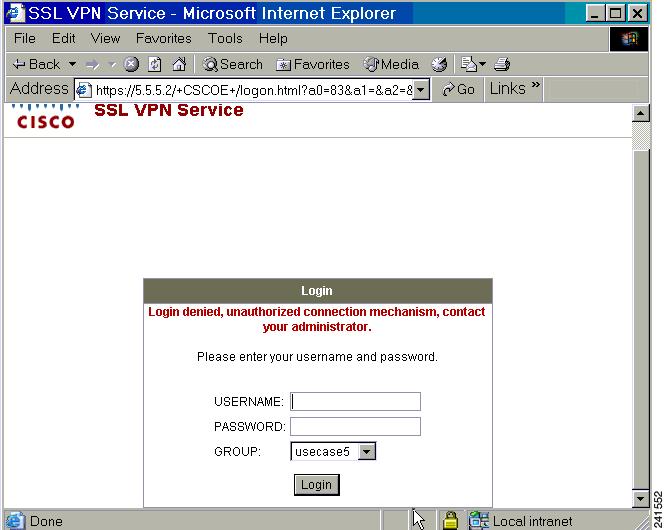Maximize the Internet Explorer window
The height and width of the screenshot is (530, 665).
(615, 13)
